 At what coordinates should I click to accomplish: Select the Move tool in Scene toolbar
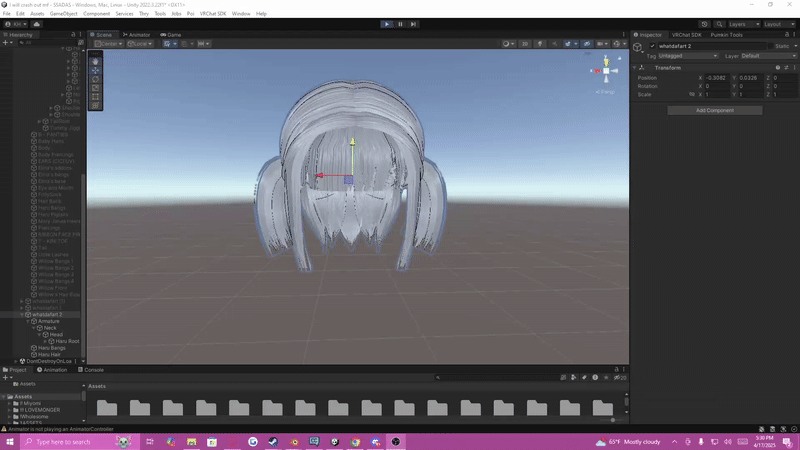[95, 70]
